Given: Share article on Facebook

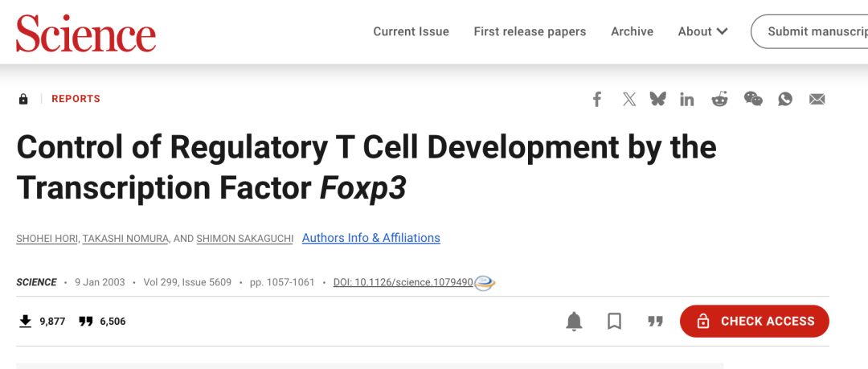Looking at the screenshot, I should tap(597, 99).
